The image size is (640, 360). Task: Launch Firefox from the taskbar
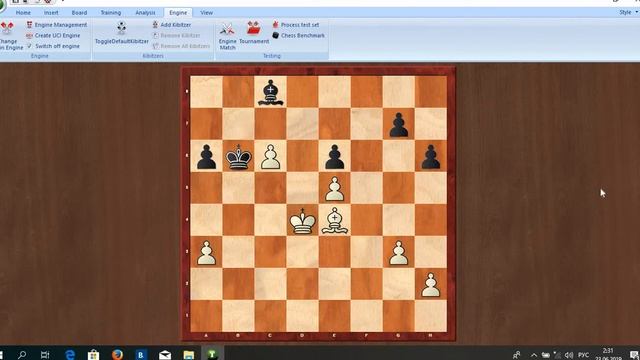tap(117, 354)
